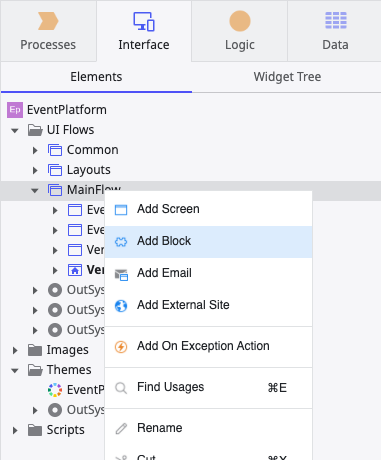
Task: Choose Add Email from context menu
Action: click(208, 273)
